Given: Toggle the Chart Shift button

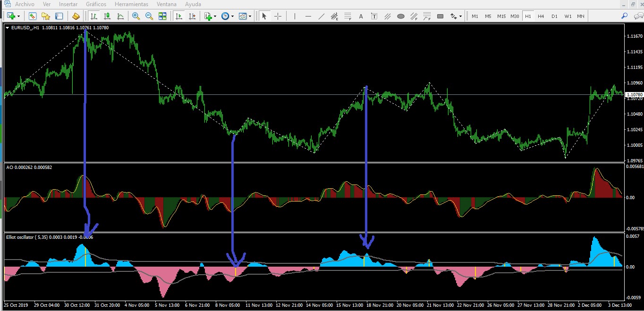Looking at the screenshot, I should point(192,16).
